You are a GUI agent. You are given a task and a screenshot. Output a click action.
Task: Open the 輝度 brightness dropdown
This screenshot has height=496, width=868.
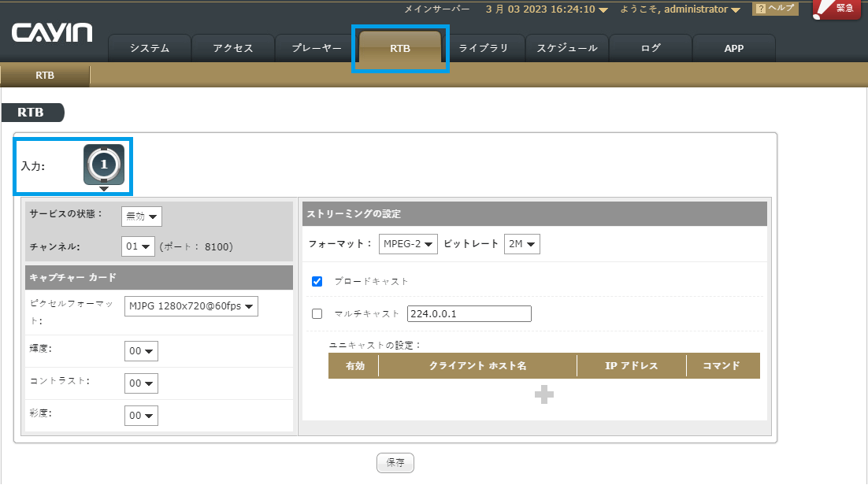pyautogui.click(x=141, y=351)
